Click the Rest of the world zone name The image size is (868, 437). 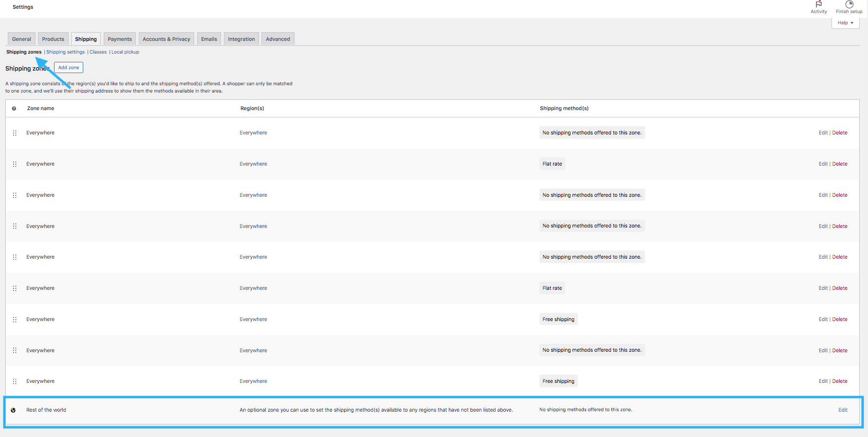46,410
